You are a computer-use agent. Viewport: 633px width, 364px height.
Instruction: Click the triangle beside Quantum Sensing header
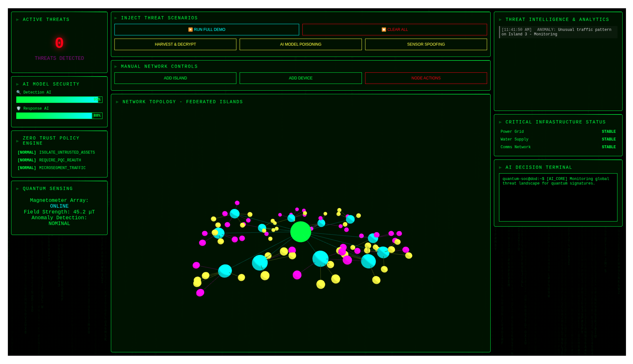[x=18, y=189]
